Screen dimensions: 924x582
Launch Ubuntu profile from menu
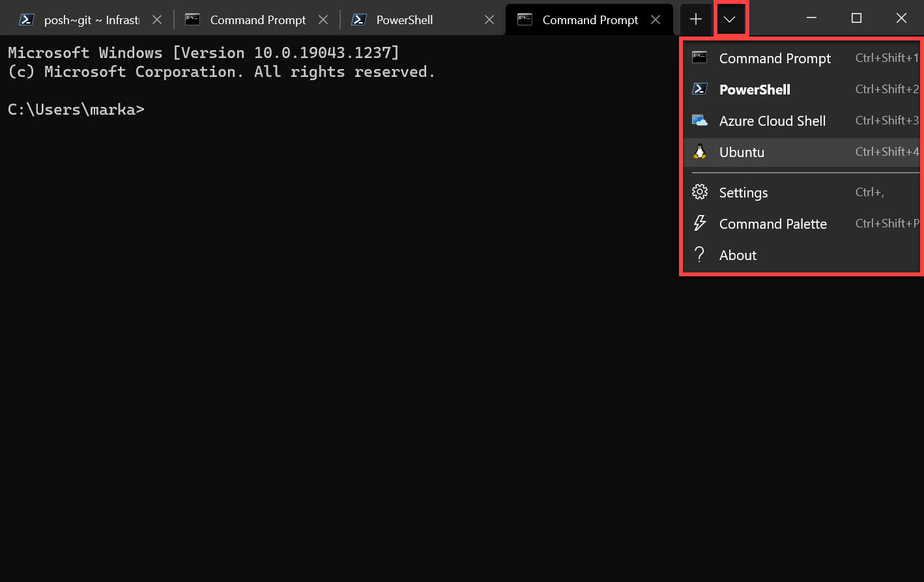(x=801, y=152)
